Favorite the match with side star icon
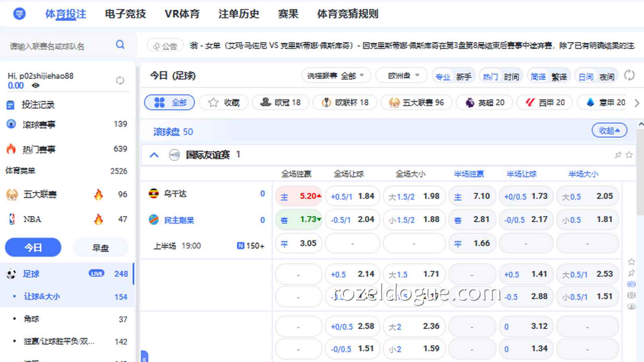 pos(632,262)
